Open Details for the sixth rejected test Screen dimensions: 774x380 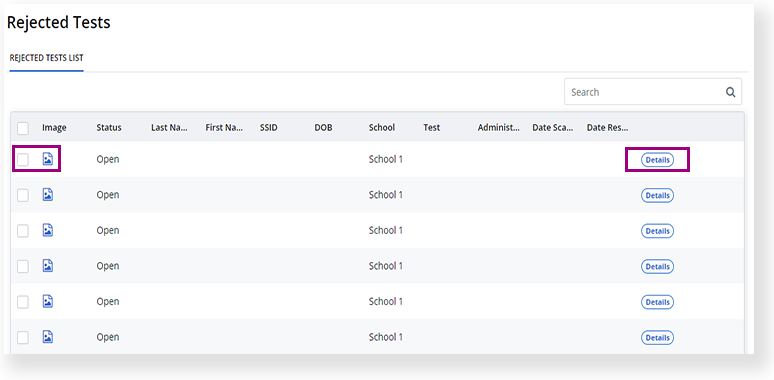pos(658,338)
